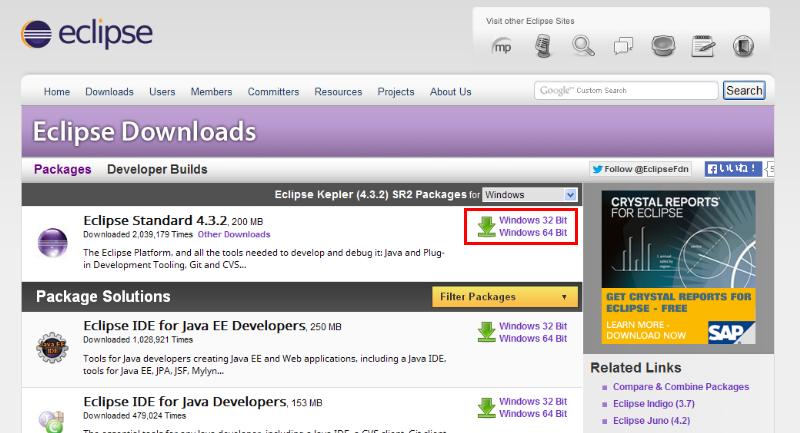Click the Eclipse Standard purple sphere icon
This screenshot has height=433, width=800.
coord(53,242)
